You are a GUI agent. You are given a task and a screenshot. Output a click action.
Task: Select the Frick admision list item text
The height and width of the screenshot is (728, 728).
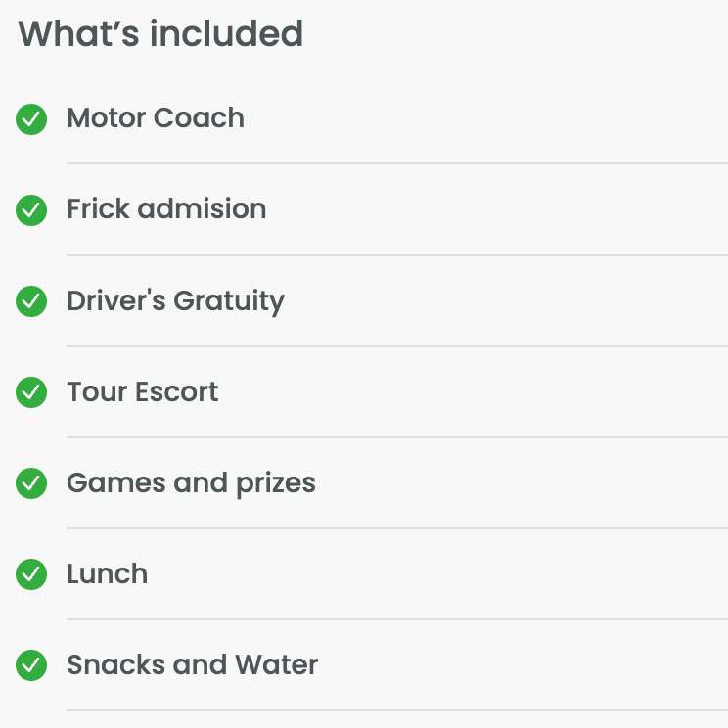point(166,209)
